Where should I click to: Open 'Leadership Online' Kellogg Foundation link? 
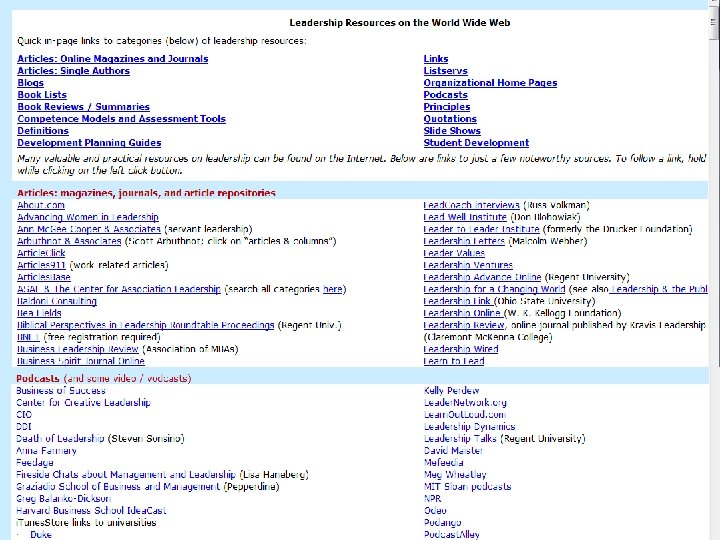[462, 312]
